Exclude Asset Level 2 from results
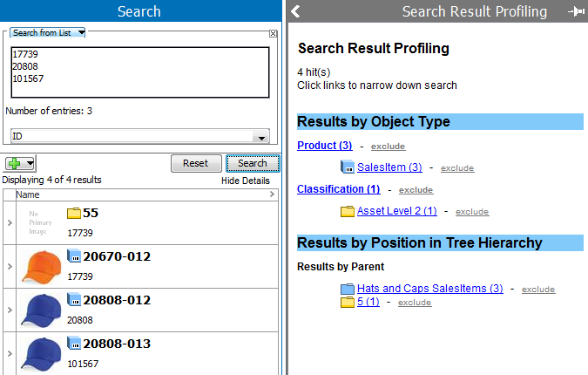This screenshot has height=375, width=588. (x=472, y=211)
